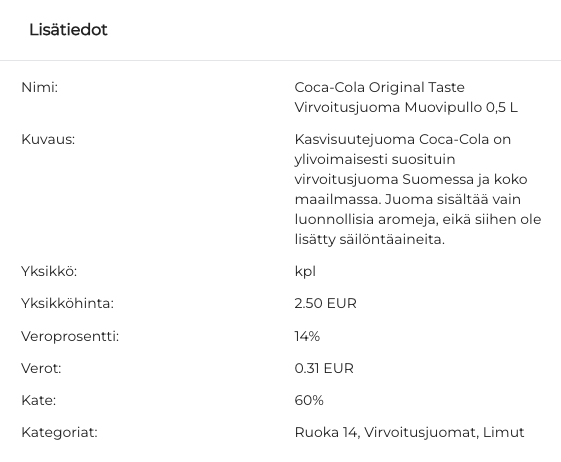Click the 14% tax rate value
Image resolution: width=561 pixels, height=462 pixels.
(307, 336)
